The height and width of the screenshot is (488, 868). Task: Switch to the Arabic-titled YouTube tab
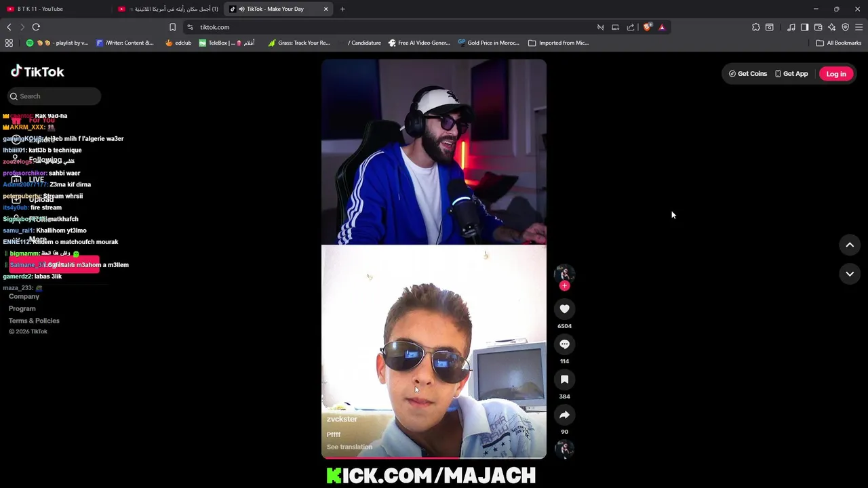[168, 9]
